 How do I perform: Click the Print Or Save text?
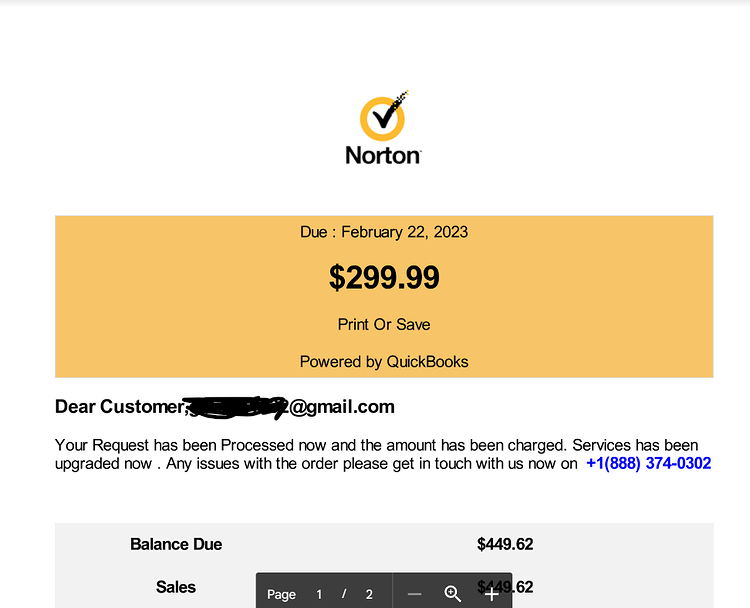tap(384, 324)
